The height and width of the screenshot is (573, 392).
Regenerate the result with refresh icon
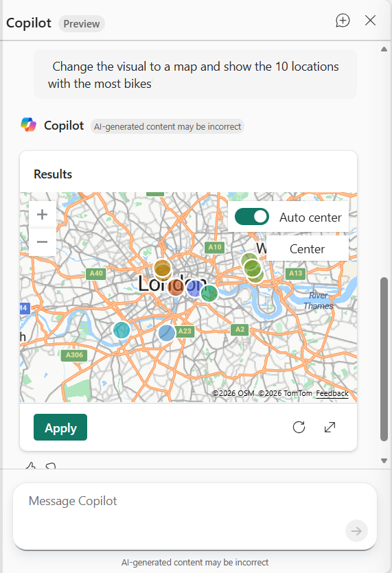(x=299, y=427)
